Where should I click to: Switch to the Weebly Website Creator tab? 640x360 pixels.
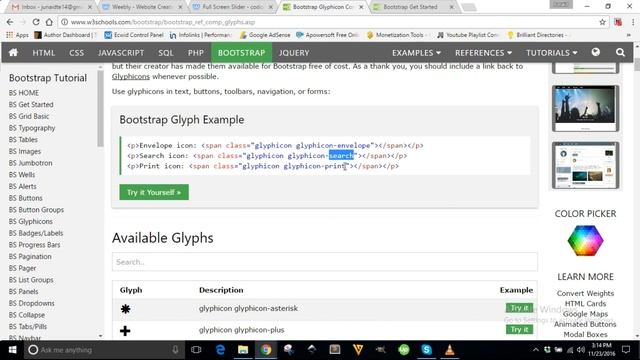click(x=141, y=7)
